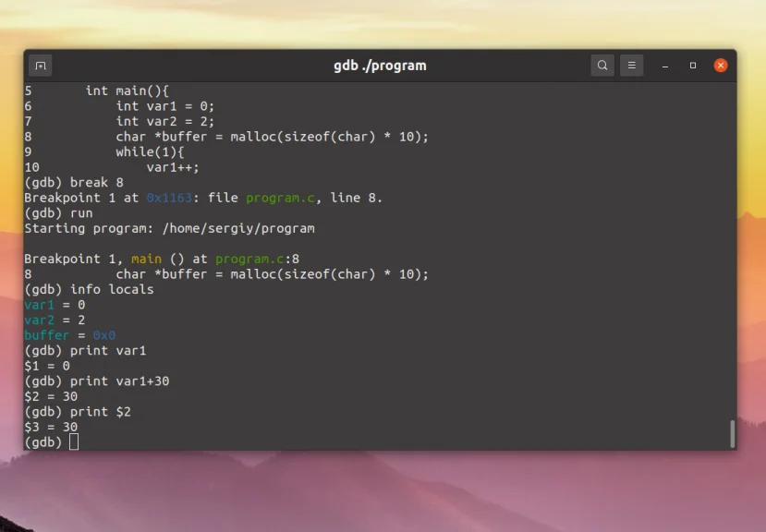This screenshot has width=766, height=532.
Task: Click the 'var2 = 2' locals line
Action: 55,320
